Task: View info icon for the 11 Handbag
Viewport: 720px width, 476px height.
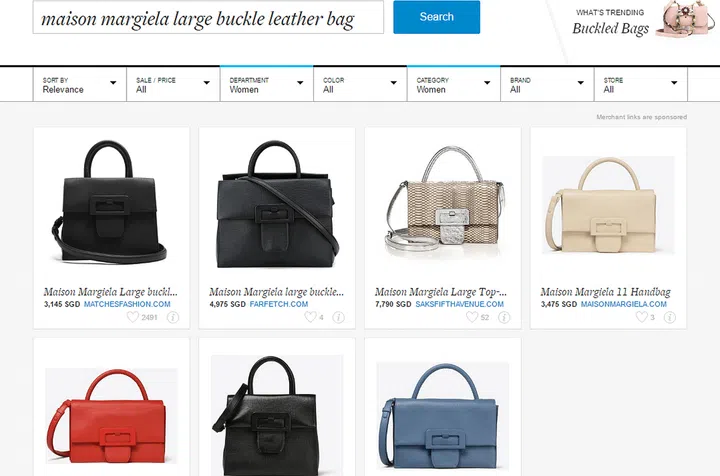Action: pyautogui.click(x=670, y=317)
